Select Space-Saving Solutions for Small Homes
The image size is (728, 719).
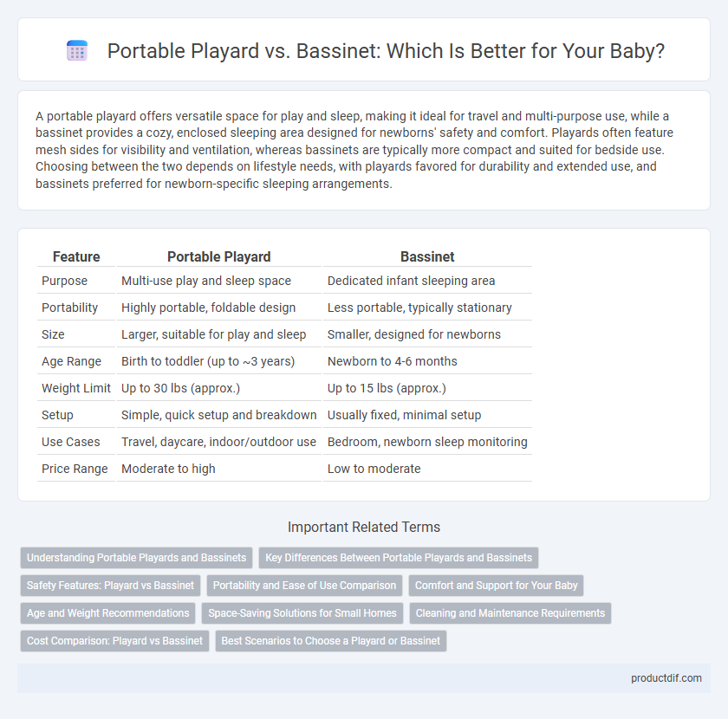point(302,613)
